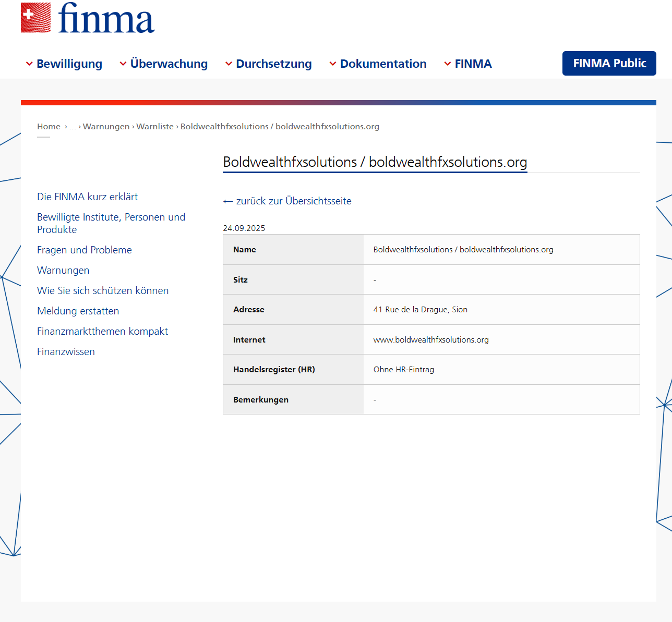The image size is (672, 622).
Task: Open the Bewilligung menu
Action: click(x=69, y=64)
